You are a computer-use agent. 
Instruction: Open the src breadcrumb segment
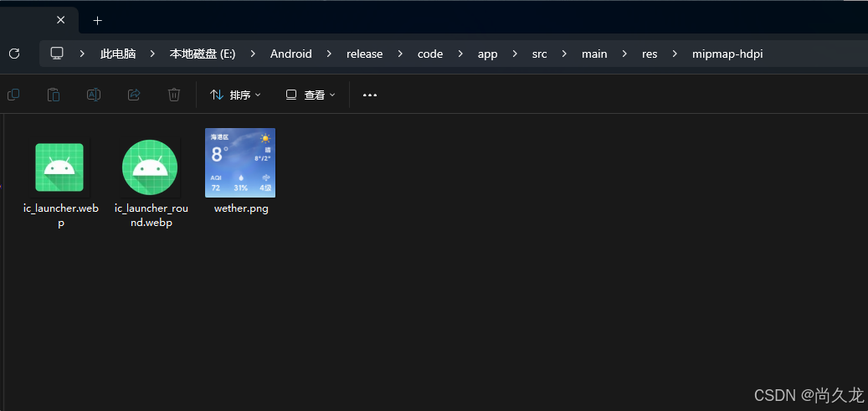coord(539,54)
